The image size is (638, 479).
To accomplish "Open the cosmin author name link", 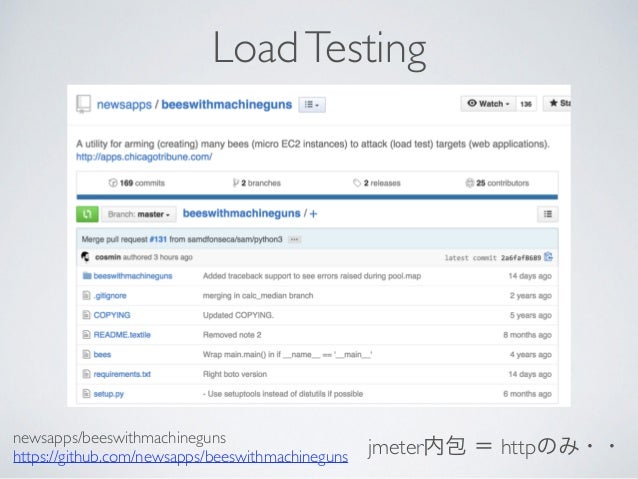I will (x=108, y=257).
